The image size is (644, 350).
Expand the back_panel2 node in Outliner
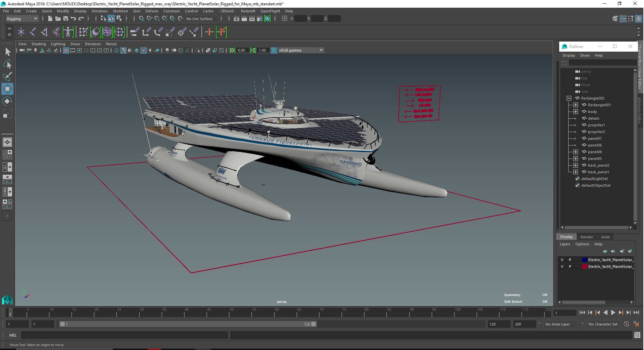tap(575, 165)
